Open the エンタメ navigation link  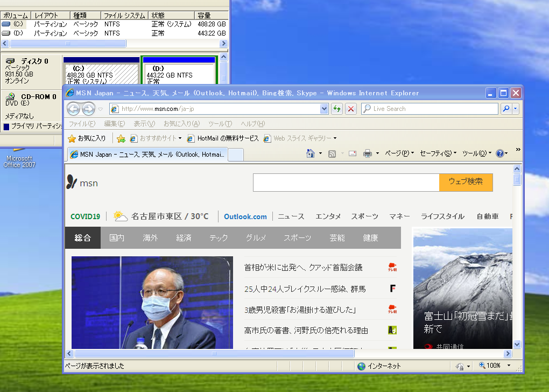[328, 216]
